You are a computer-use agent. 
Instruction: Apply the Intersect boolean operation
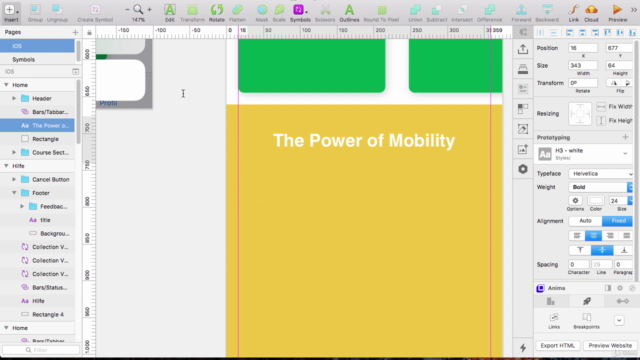click(462, 13)
